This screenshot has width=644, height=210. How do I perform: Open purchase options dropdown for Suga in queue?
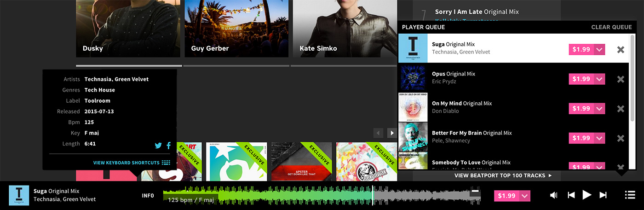pos(599,50)
